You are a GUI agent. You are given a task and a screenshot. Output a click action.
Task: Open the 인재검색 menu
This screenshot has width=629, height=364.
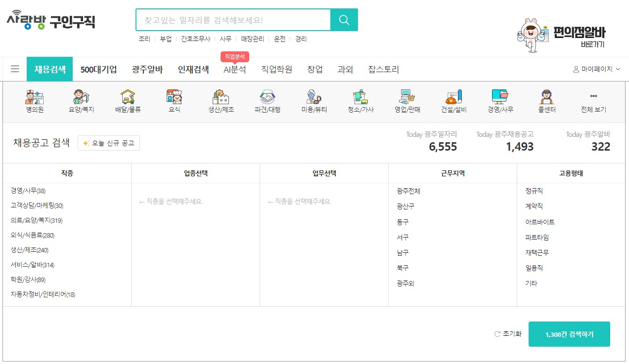(x=193, y=69)
